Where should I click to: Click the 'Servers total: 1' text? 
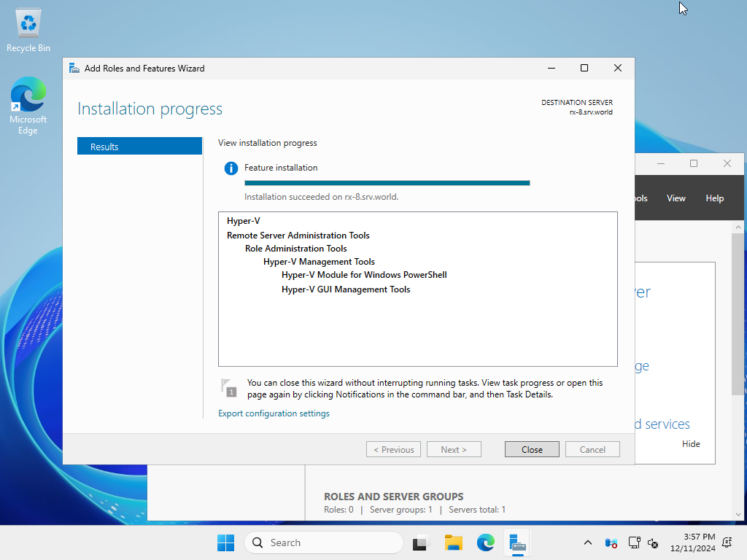click(x=477, y=510)
